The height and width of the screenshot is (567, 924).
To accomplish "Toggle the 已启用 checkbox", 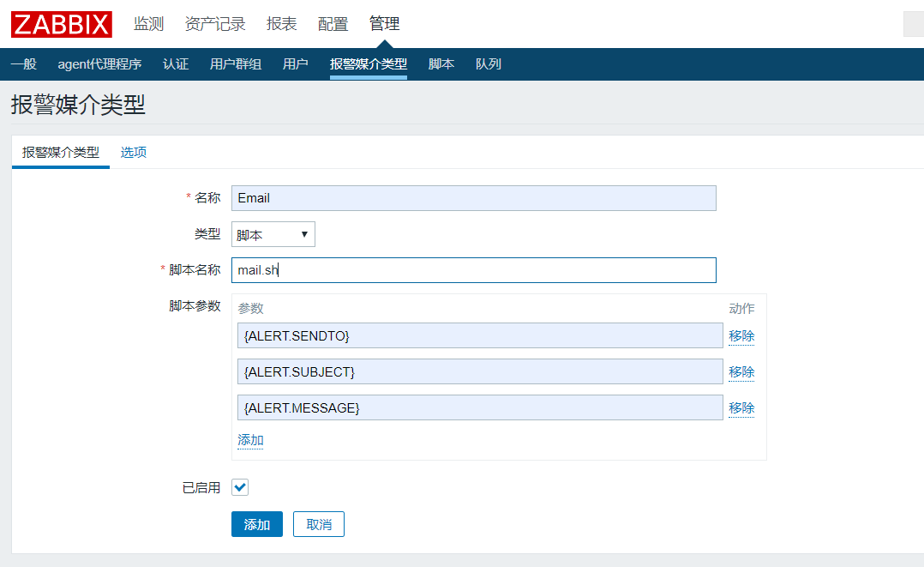I will point(240,487).
